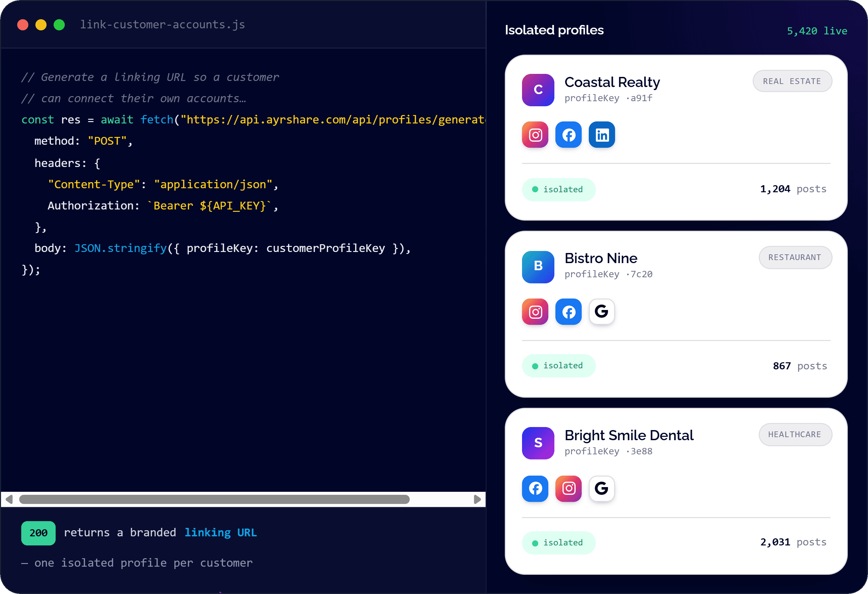Image resolution: width=868 pixels, height=594 pixels.
Task: Click the '1,204 posts' count
Action: 793,189
